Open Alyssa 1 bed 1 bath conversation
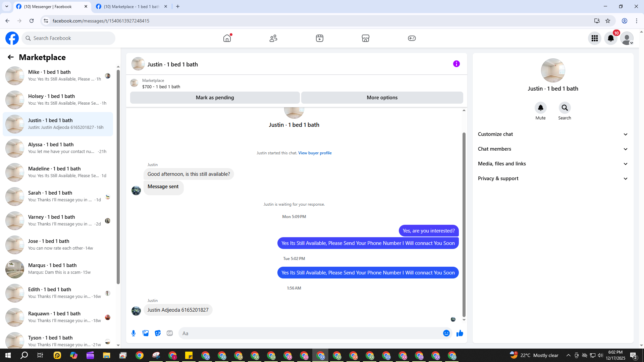This screenshot has height=362, width=644. click(x=58, y=148)
